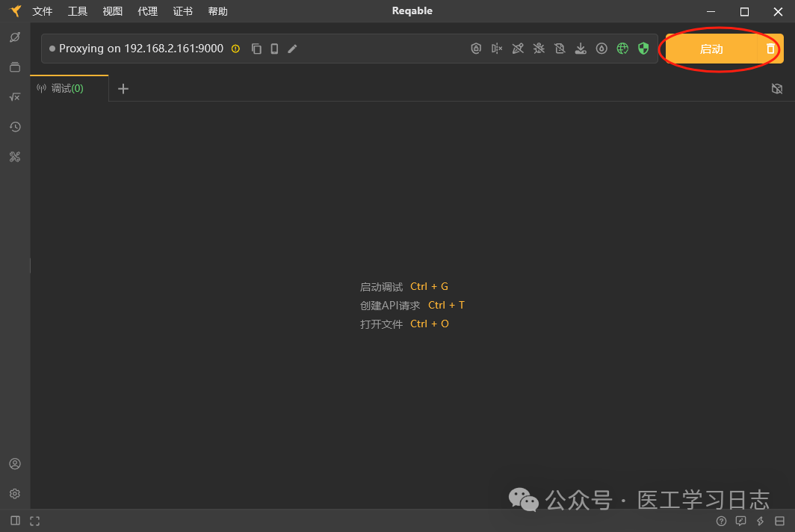Add a new tab with the plus icon

123,89
